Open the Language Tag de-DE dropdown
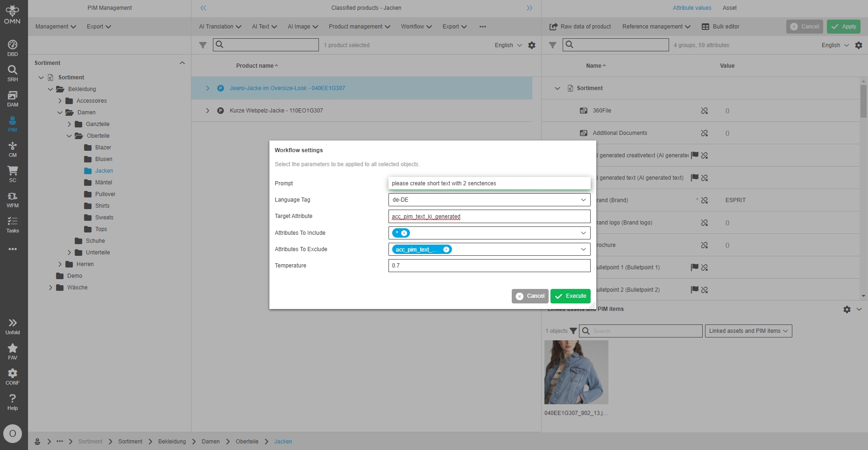 click(x=489, y=200)
